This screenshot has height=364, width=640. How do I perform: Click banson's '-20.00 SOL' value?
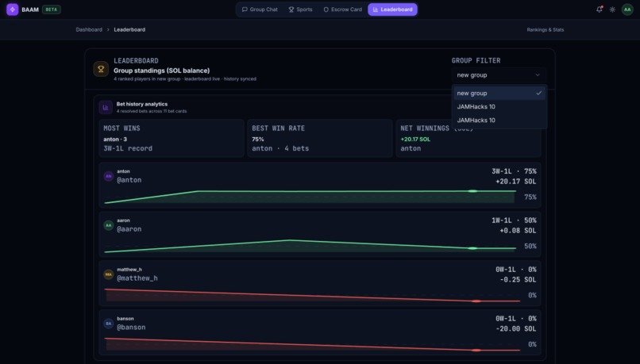516,328
